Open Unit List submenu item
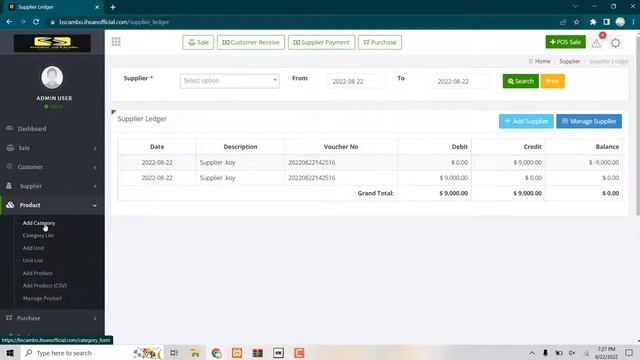640x360 pixels. coord(33,260)
